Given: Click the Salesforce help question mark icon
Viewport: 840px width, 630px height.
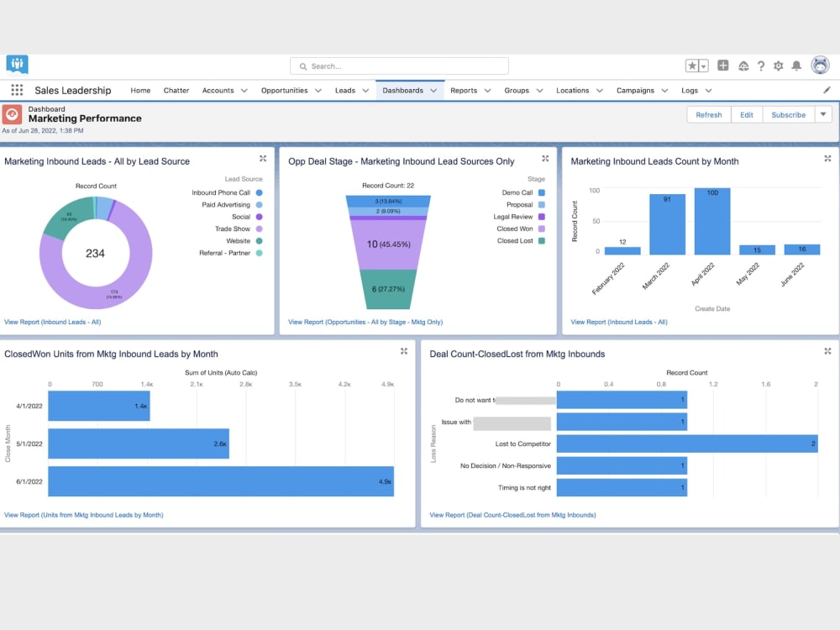Looking at the screenshot, I should pos(761,66).
